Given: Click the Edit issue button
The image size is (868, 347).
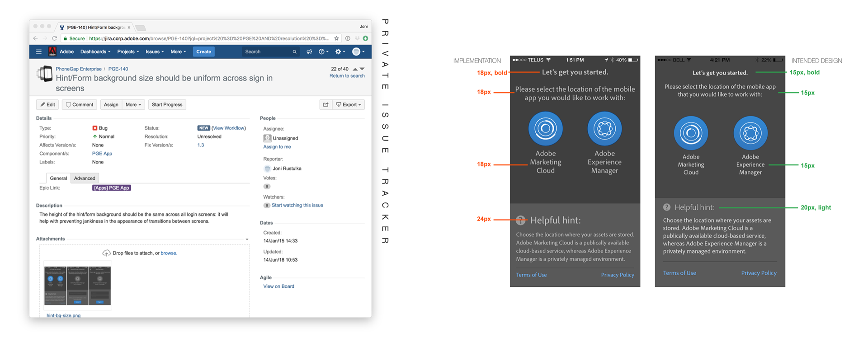Looking at the screenshot, I should 47,104.
